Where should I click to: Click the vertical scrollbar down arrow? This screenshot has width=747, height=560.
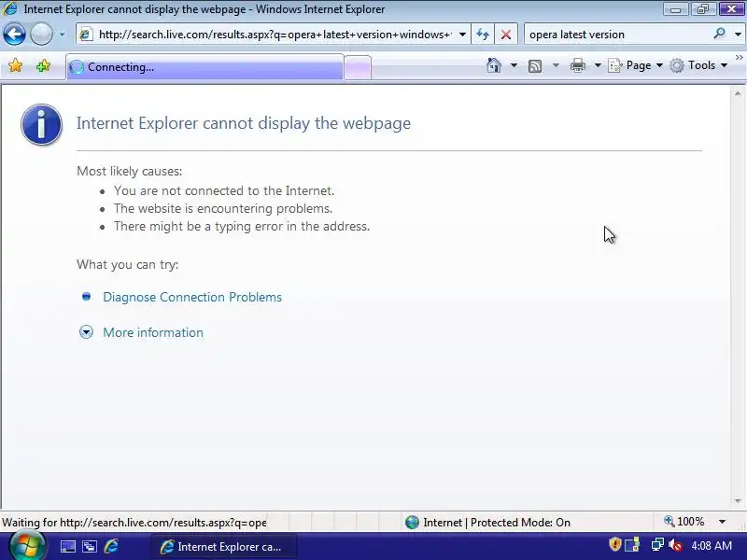738,501
